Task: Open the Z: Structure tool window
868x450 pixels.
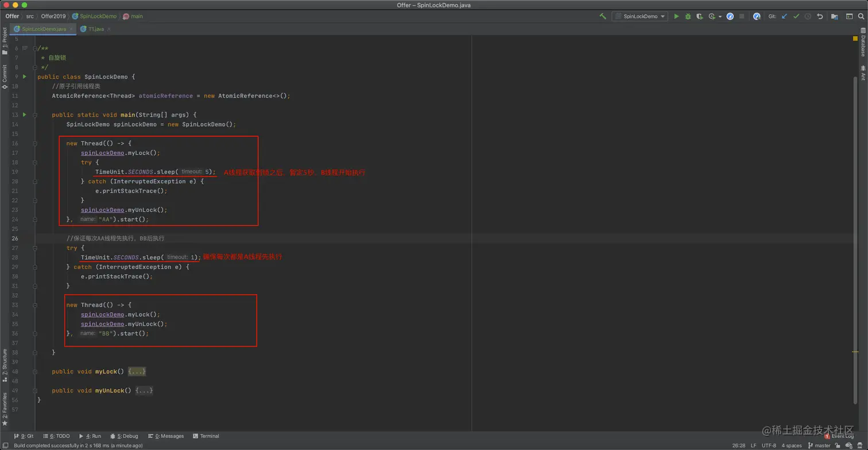Action: (x=5, y=366)
